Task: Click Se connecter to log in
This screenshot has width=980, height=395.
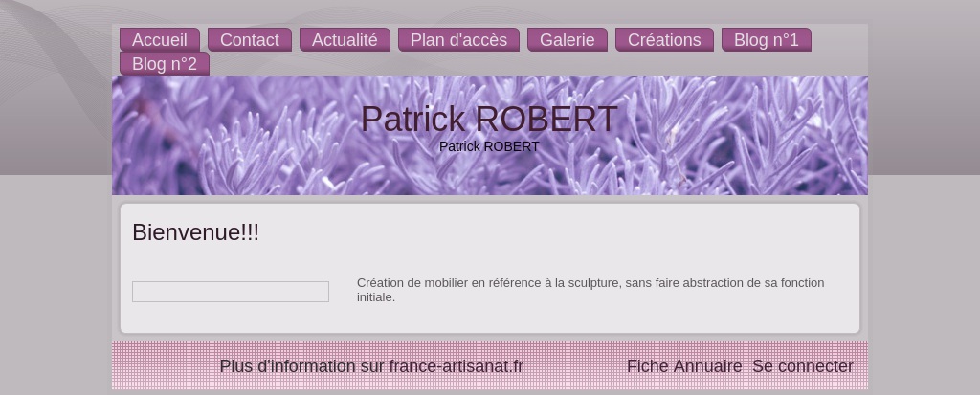Action: (803, 366)
